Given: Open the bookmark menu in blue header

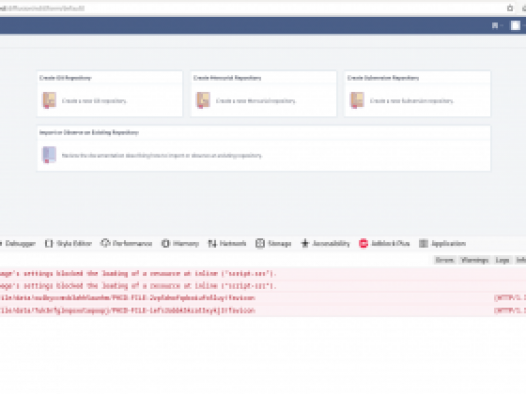Looking at the screenshot, I should pos(497,25).
